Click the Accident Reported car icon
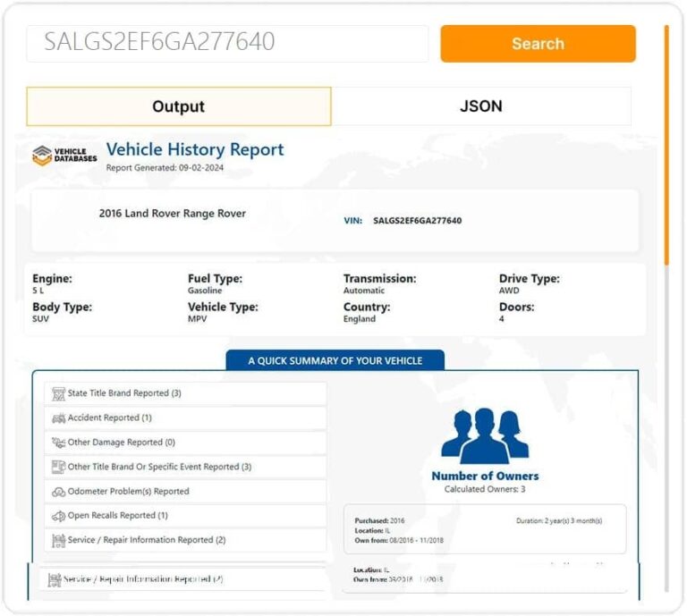The height and width of the screenshot is (616, 687). point(58,418)
